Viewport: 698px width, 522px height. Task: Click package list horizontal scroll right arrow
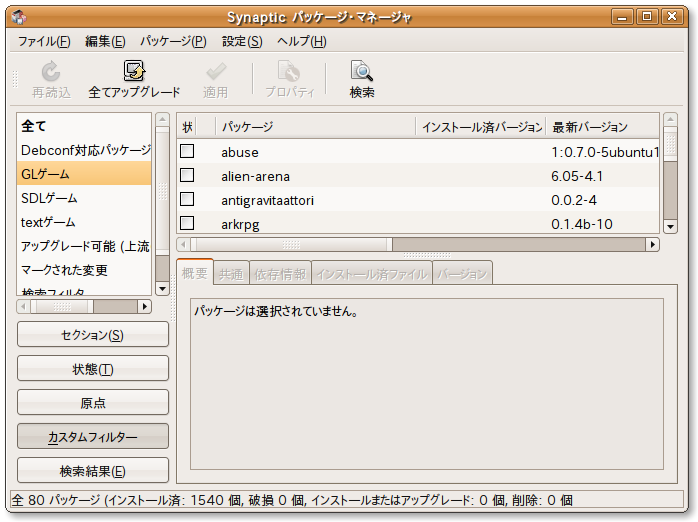click(x=653, y=244)
